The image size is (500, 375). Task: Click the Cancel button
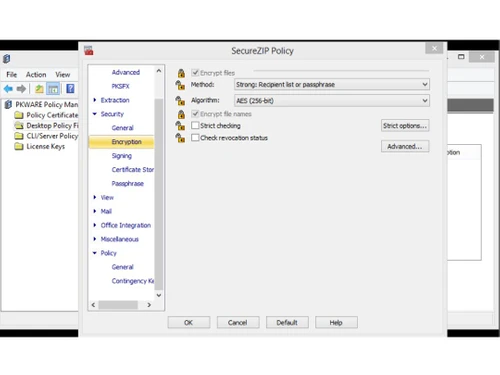[x=238, y=322]
